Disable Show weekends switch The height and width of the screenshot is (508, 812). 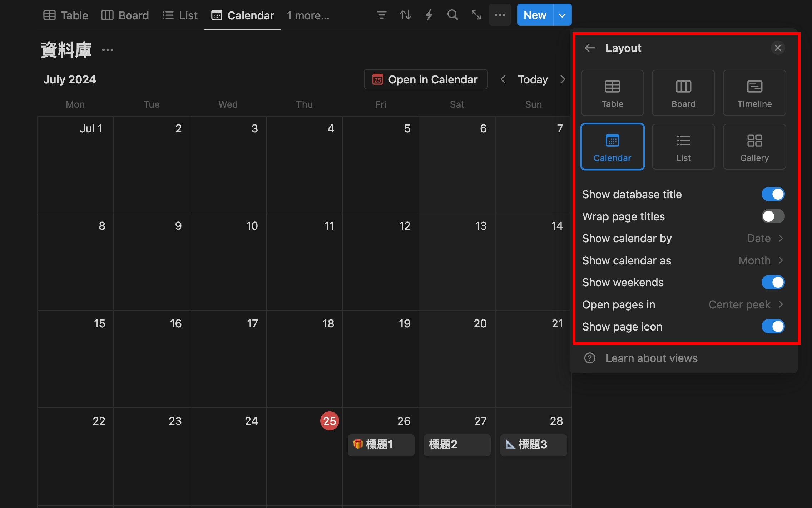773,283
